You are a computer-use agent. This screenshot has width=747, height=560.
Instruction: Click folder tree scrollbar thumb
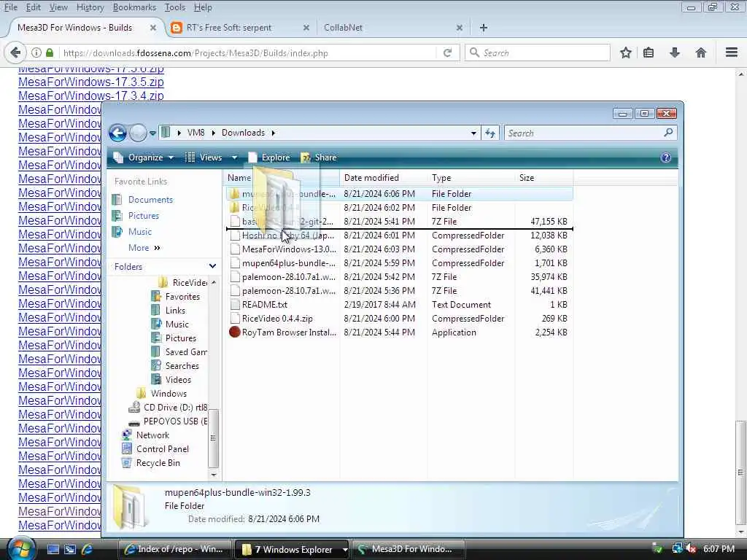[213, 438]
